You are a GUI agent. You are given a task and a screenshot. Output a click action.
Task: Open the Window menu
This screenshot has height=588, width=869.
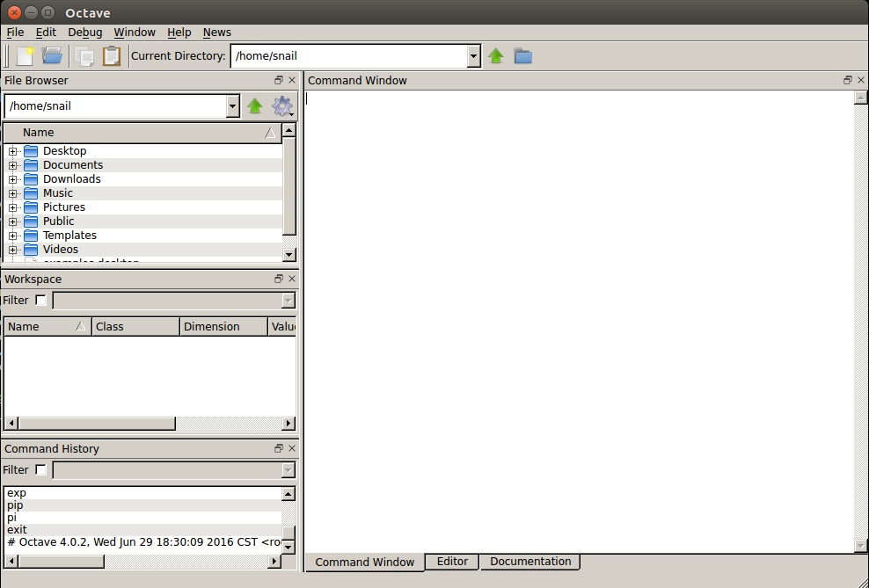pos(135,33)
